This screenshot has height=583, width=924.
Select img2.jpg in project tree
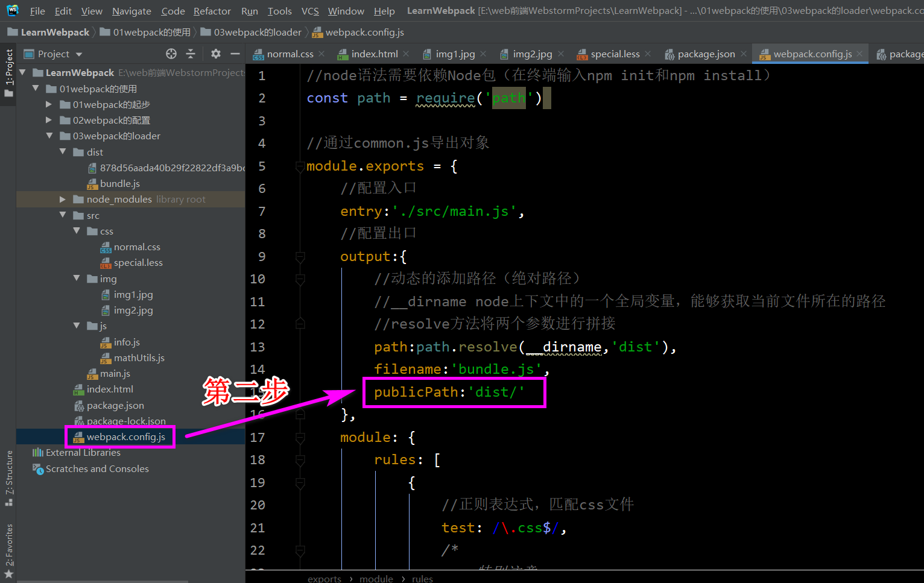tap(133, 310)
